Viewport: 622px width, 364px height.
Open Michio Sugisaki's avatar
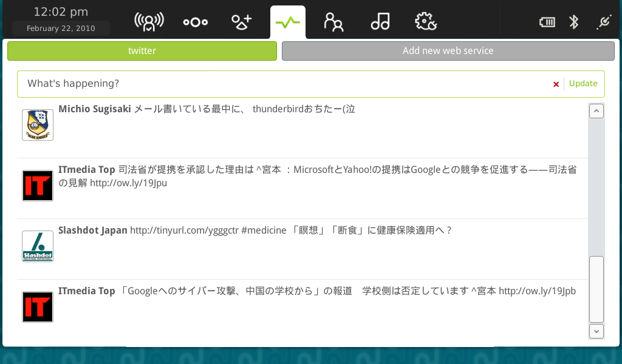[x=38, y=125]
